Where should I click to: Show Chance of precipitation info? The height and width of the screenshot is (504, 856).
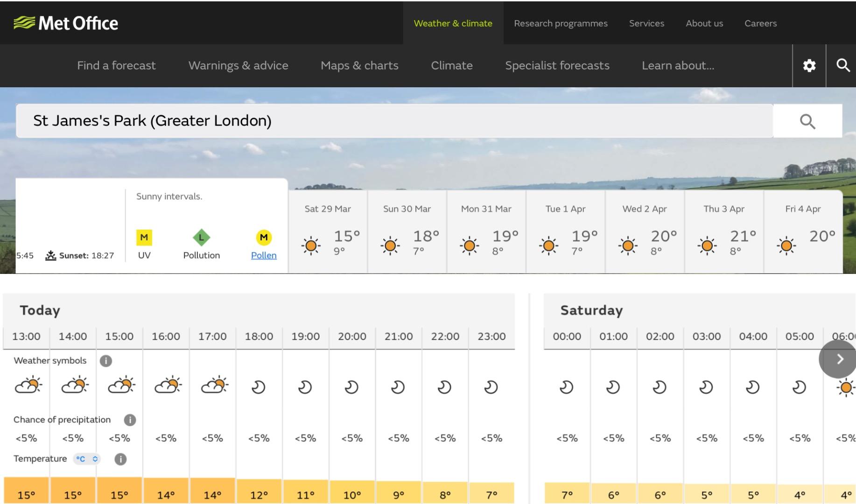(130, 420)
